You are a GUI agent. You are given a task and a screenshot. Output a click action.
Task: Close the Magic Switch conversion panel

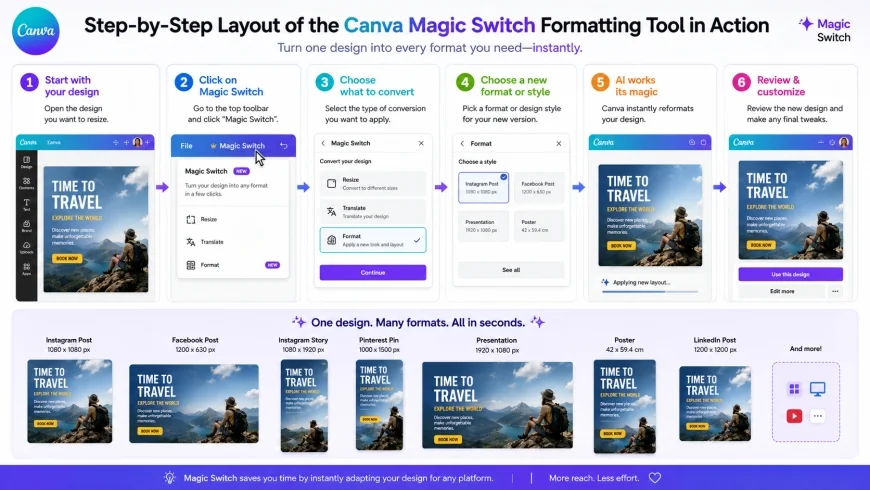[421, 143]
